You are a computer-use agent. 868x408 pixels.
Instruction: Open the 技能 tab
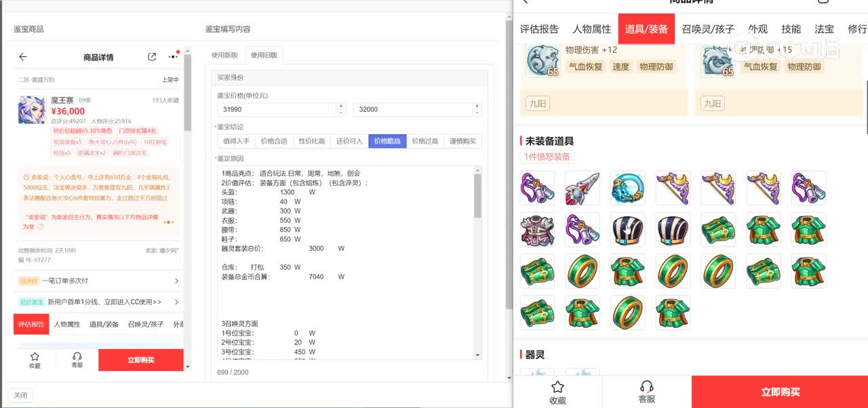coord(791,28)
